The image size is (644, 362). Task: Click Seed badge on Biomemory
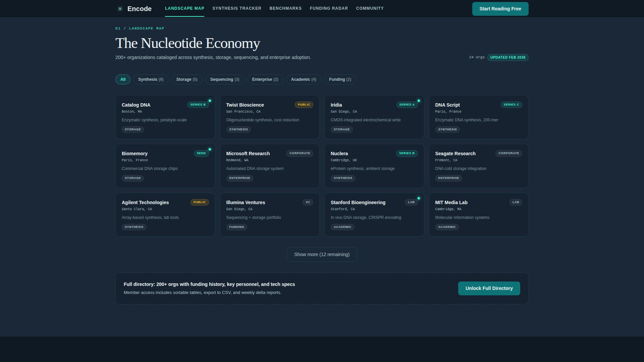click(201, 154)
